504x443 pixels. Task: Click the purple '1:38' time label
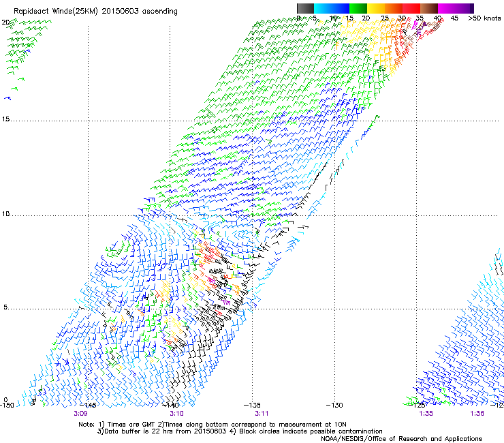coord(477,414)
